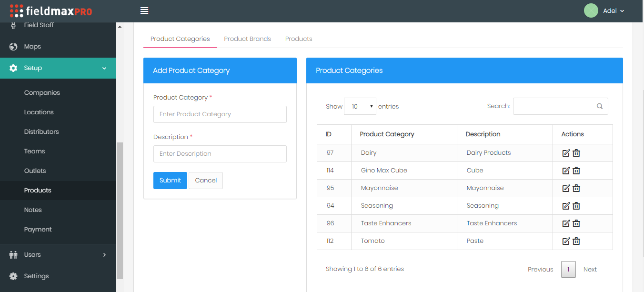The height and width of the screenshot is (292, 644).
Task: Edit the Seasoning category
Action: click(x=566, y=206)
